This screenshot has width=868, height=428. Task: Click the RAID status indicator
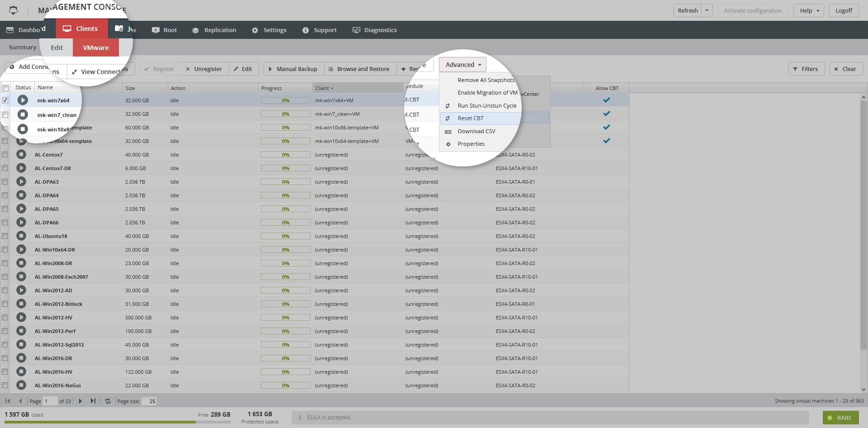pyautogui.click(x=840, y=418)
